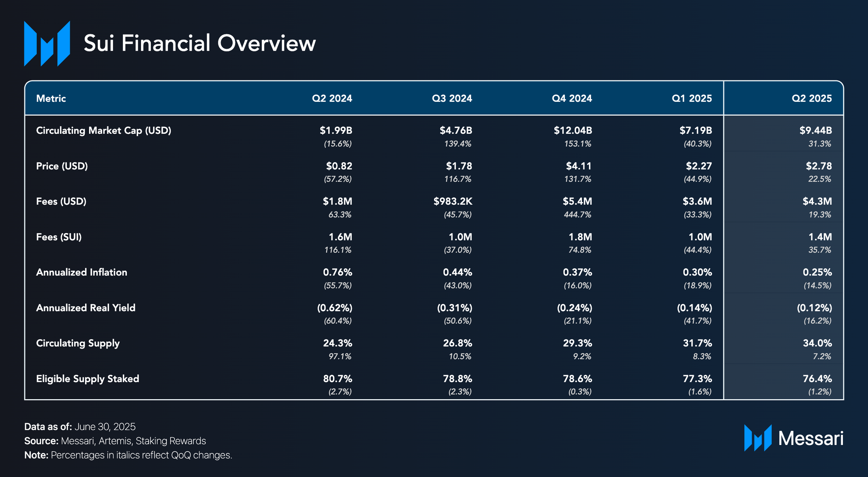868x477 pixels.
Task: Click the $9.44B market cap value
Action: pyautogui.click(x=815, y=130)
